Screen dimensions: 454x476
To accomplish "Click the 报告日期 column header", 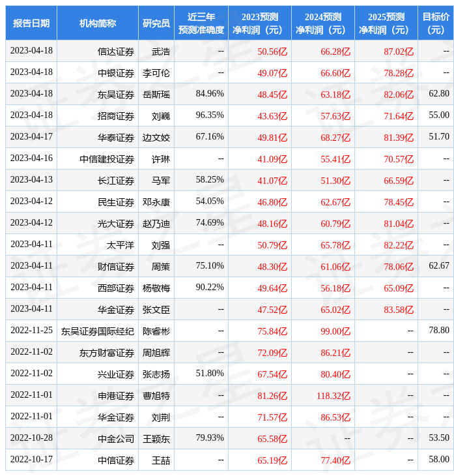I will pos(31,23).
